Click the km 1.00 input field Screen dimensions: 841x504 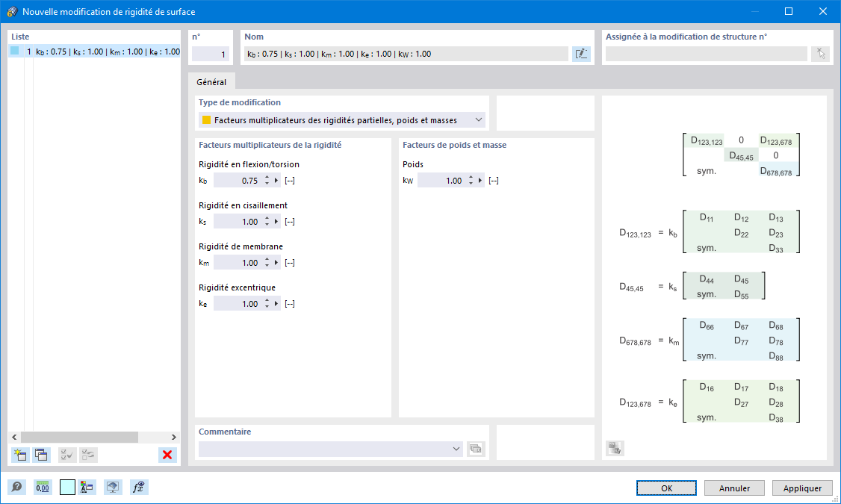pyautogui.click(x=238, y=263)
